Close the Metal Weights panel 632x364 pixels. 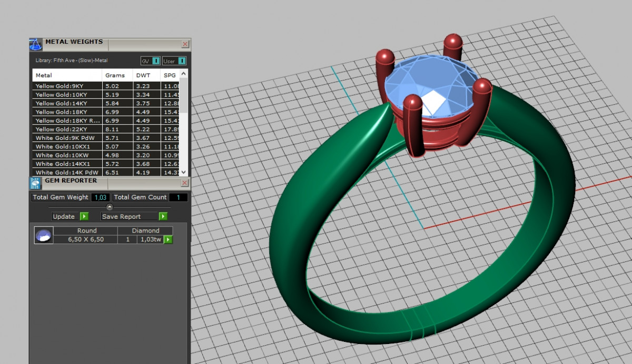coord(185,44)
